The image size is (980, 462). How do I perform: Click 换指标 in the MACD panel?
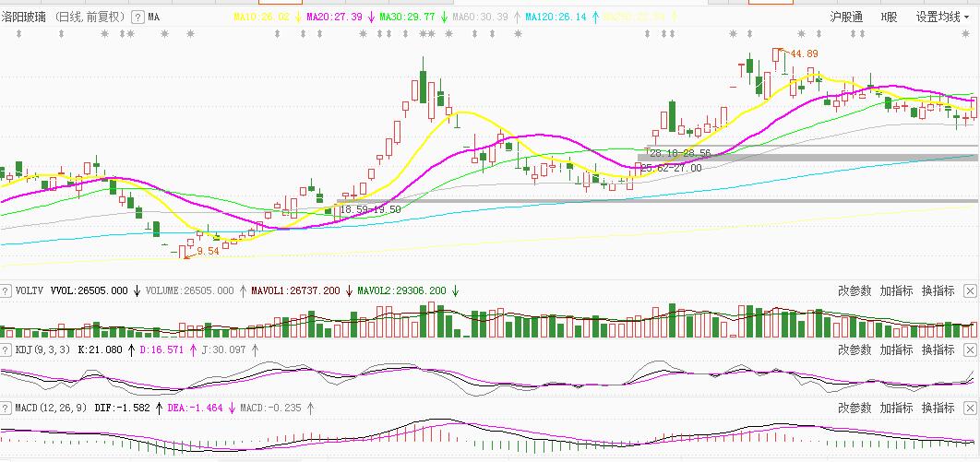pos(938,408)
